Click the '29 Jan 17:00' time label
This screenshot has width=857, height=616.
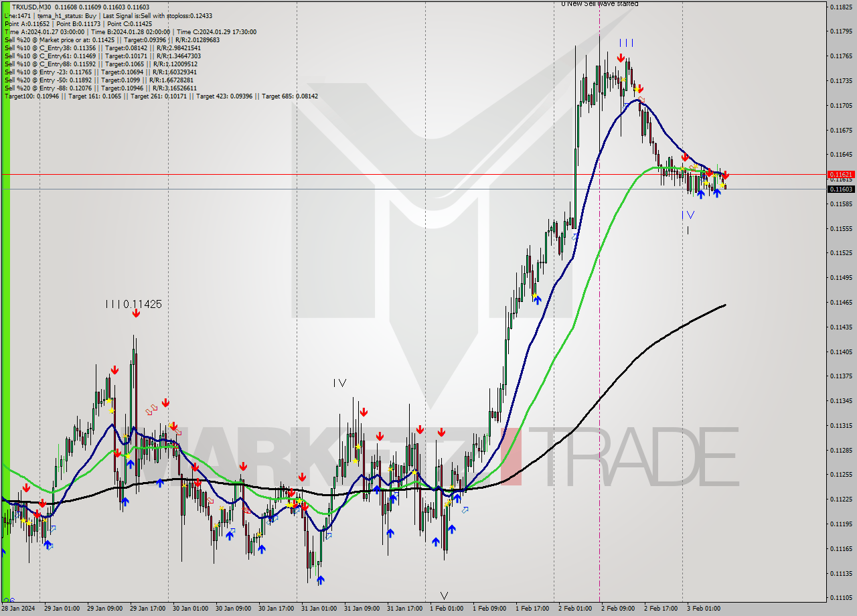click(x=147, y=609)
